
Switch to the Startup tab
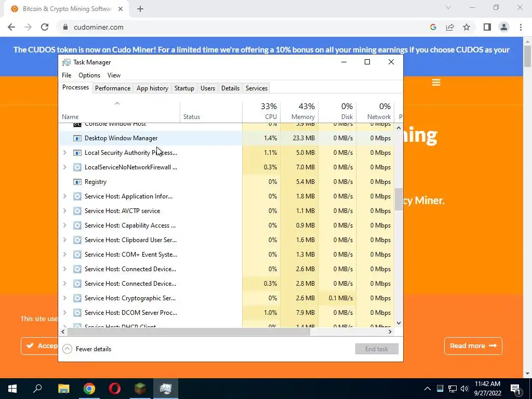pyautogui.click(x=184, y=88)
